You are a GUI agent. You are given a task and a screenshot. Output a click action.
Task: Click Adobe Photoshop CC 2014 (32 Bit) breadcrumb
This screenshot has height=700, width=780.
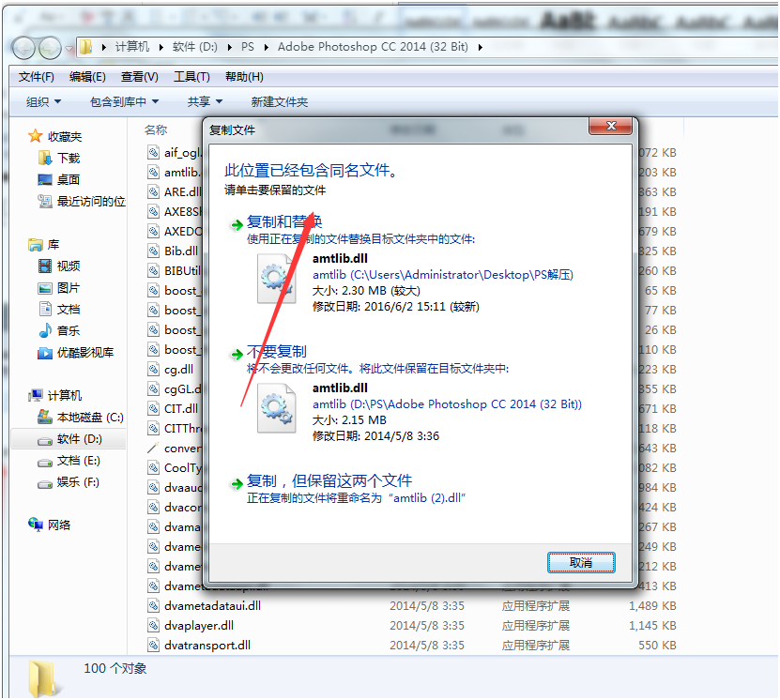point(373,47)
